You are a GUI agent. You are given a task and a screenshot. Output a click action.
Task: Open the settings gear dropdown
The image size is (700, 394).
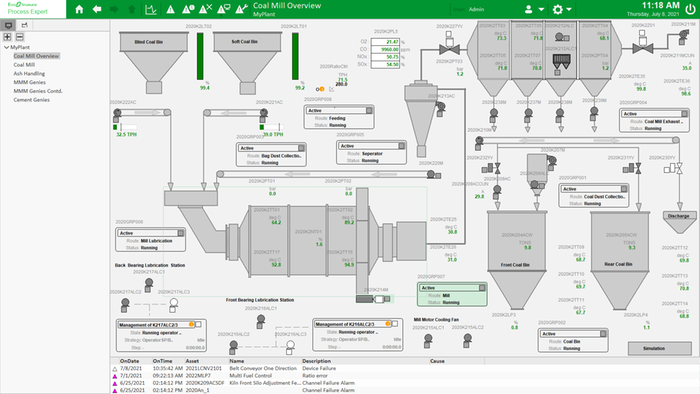click(562, 9)
